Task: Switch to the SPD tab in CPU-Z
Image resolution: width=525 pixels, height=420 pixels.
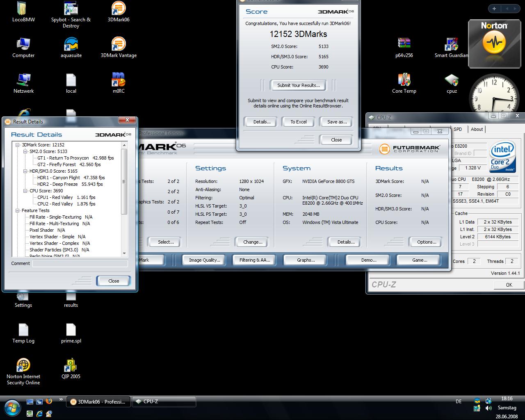Action: 458,129
